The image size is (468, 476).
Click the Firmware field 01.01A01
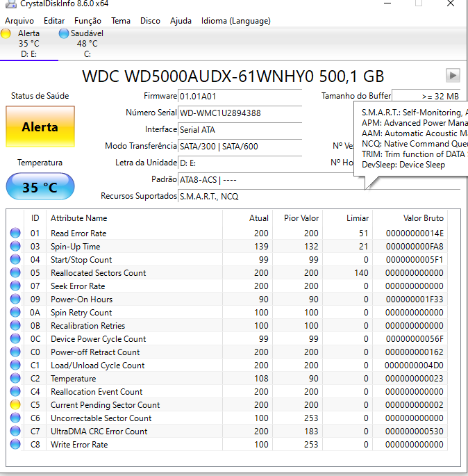click(x=240, y=97)
